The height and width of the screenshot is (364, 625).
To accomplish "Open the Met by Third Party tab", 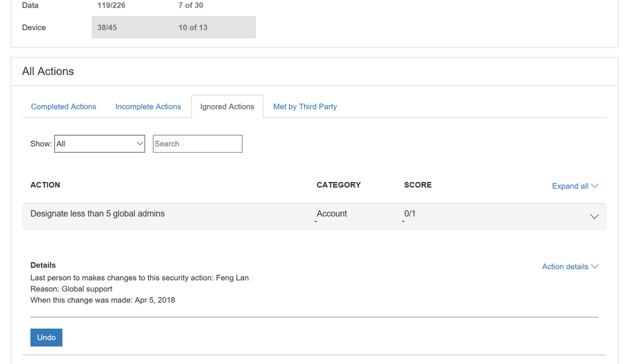I will [x=305, y=106].
